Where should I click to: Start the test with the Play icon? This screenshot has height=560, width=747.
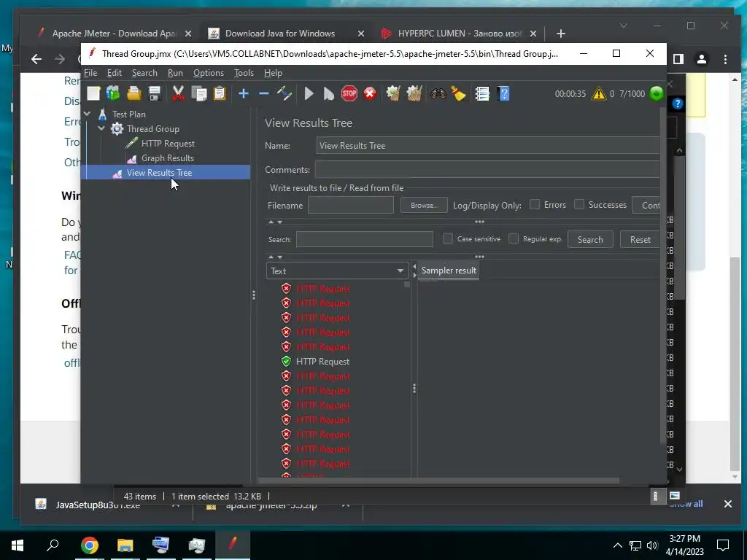(x=309, y=93)
